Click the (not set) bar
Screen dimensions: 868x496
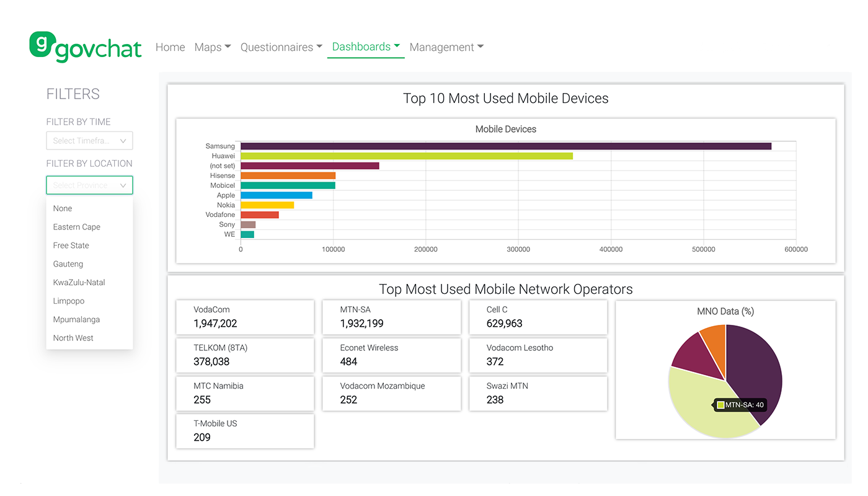tap(310, 166)
